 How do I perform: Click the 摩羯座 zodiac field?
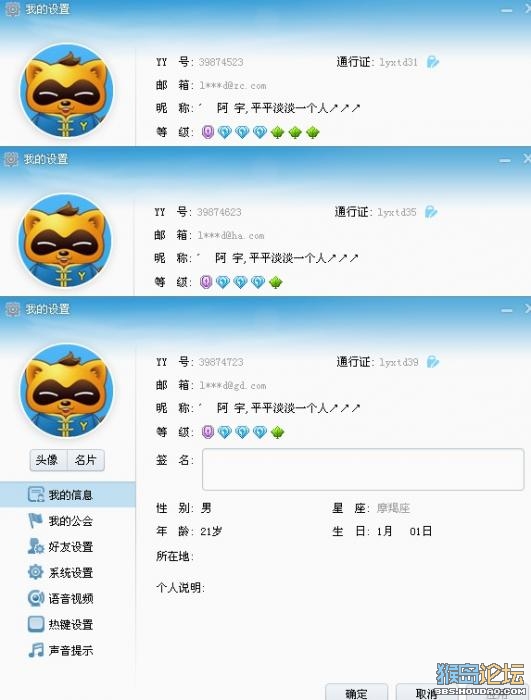[393, 508]
